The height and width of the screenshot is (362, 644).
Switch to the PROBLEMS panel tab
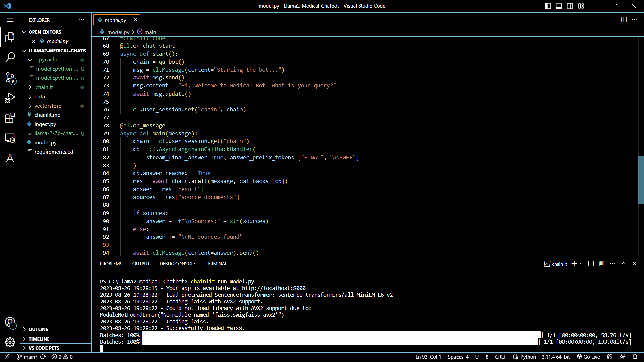point(111,264)
